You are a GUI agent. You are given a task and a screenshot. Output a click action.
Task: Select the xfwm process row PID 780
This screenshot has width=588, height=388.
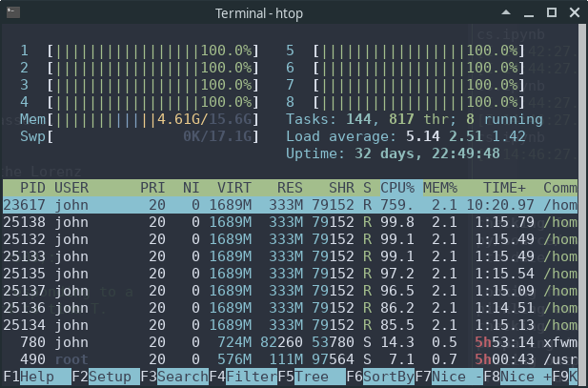(x=290, y=342)
